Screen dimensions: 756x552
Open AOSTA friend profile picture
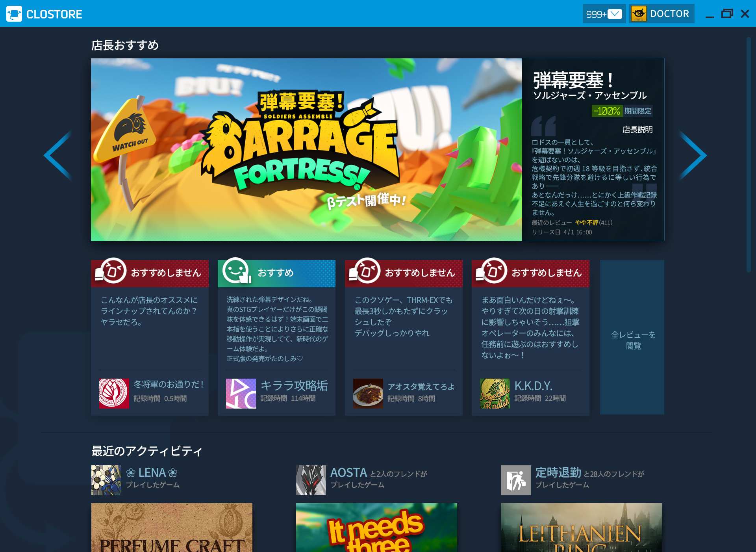[x=311, y=480]
